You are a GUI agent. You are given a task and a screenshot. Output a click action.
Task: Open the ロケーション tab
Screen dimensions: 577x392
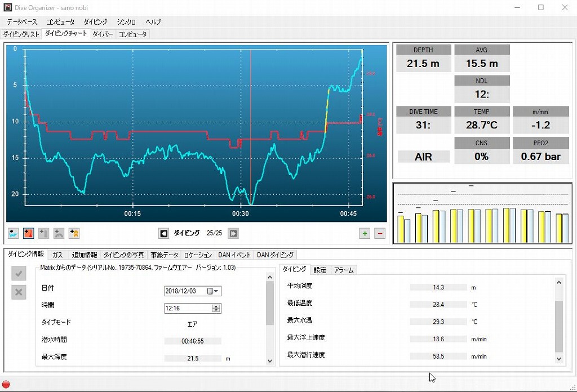point(198,255)
